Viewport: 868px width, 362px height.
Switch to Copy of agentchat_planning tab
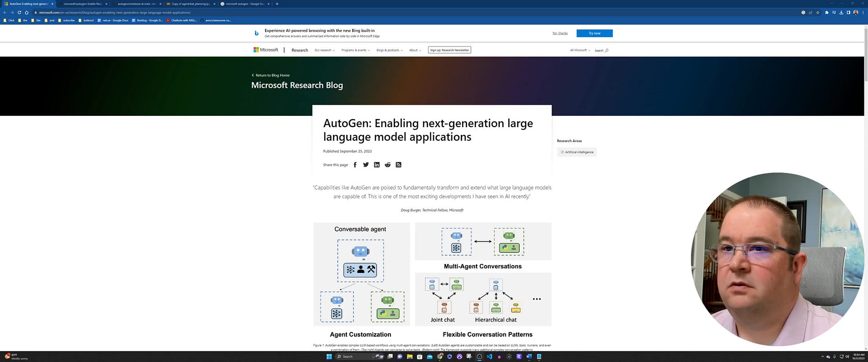tap(191, 4)
